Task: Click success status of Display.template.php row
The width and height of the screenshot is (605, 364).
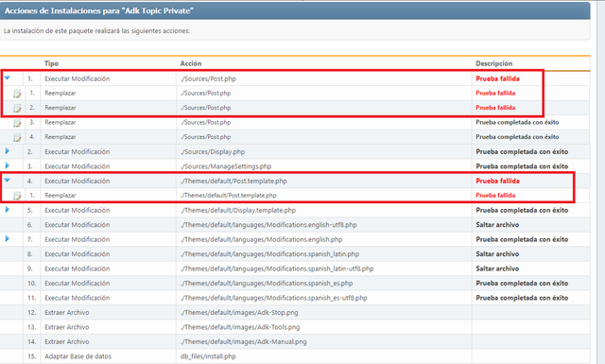Action: click(x=522, y=211)
